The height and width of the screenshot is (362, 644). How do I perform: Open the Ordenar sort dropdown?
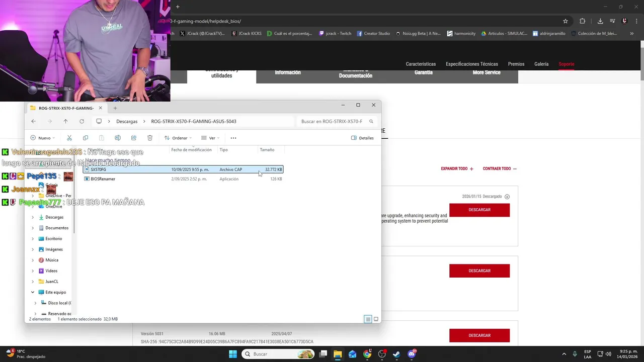(x=178, y=138)
